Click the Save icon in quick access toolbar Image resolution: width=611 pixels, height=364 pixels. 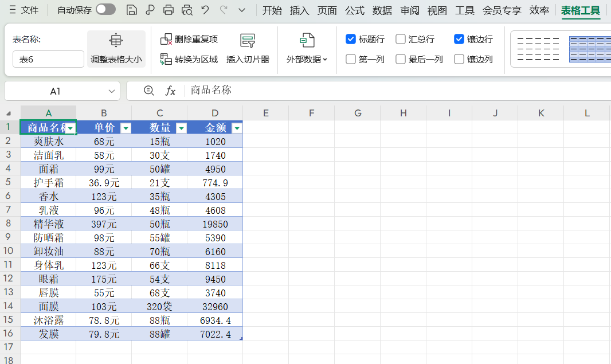(132, 10)
